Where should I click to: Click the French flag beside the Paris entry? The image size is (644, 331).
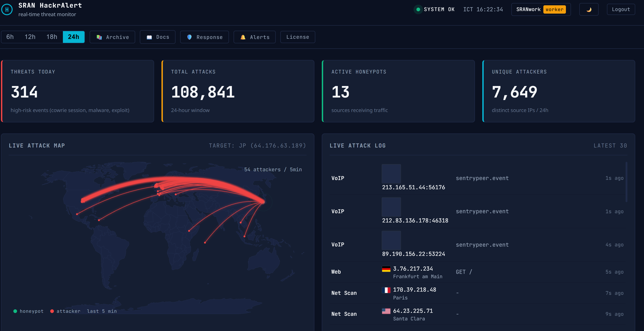(x=386, y=290)
